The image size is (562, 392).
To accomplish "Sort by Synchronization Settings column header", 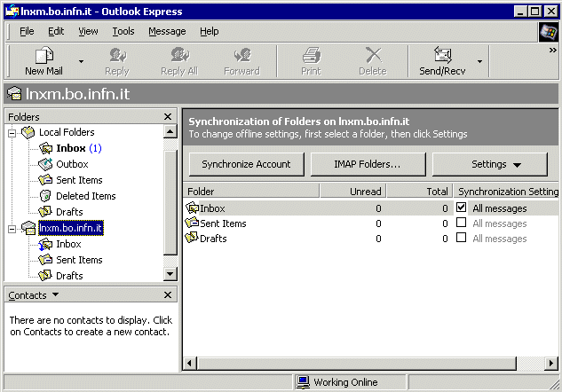I will click(506, 192).
